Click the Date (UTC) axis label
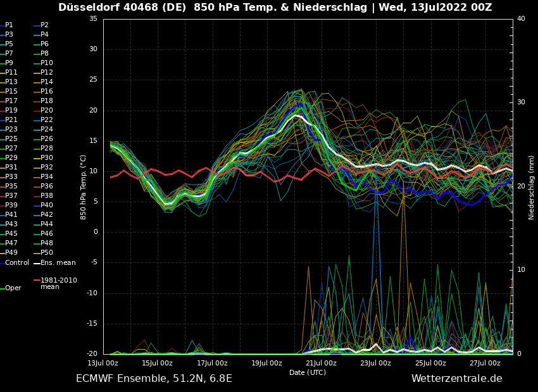The height and width of the screenshot is (392, 538). click(x=308, y=372)
